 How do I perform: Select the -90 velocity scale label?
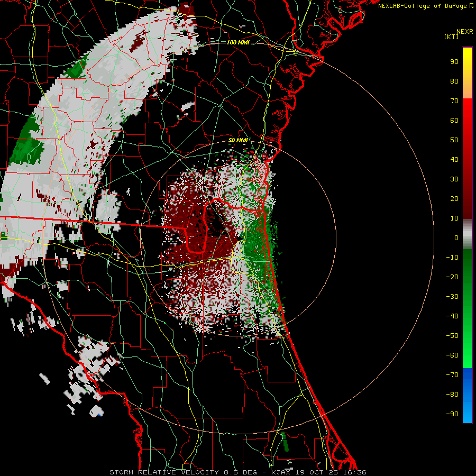(x=452, y=414)
